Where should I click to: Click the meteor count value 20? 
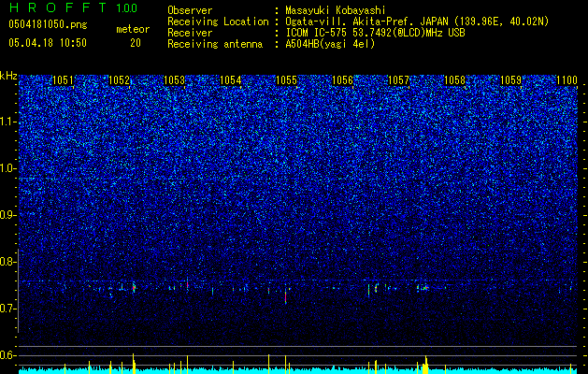click(136, 43)
